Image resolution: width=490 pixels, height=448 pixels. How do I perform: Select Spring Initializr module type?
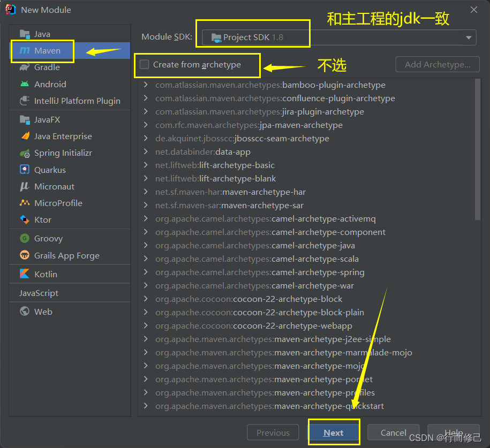(x=70, y=153)
